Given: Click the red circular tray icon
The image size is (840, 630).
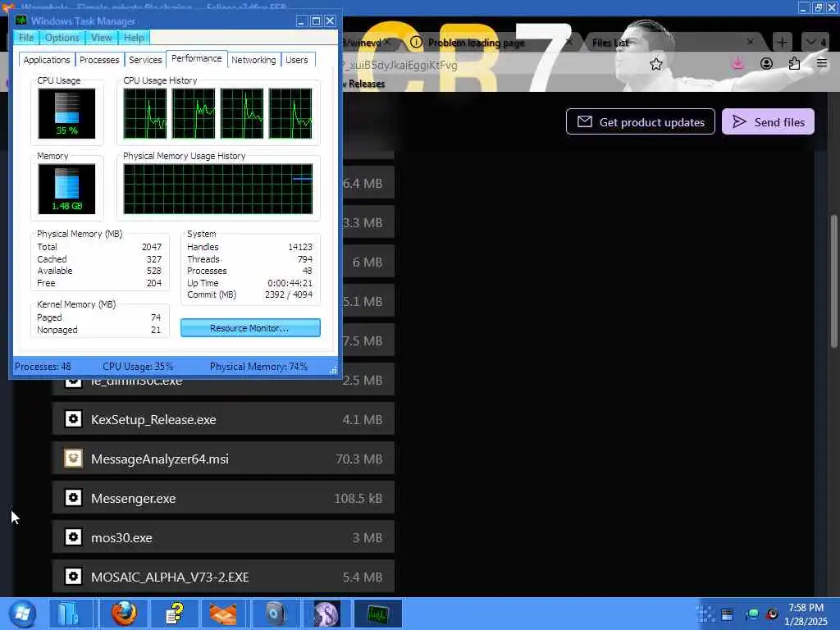Looking at the screenshot, I should click(772, 614).
